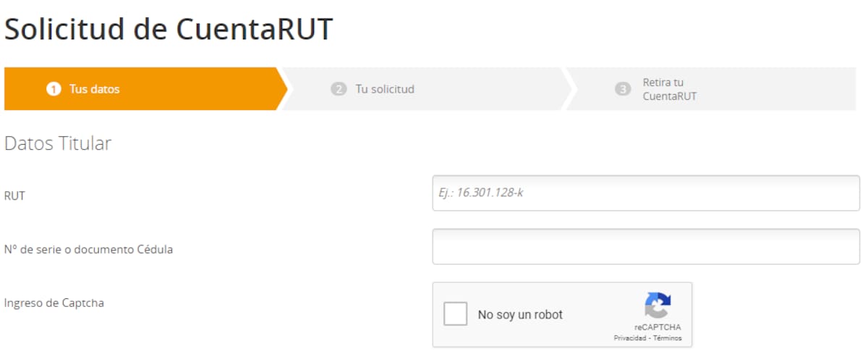Click the step 2 number circle icon
Screen dimensions: 868x362
click(339, 90)
